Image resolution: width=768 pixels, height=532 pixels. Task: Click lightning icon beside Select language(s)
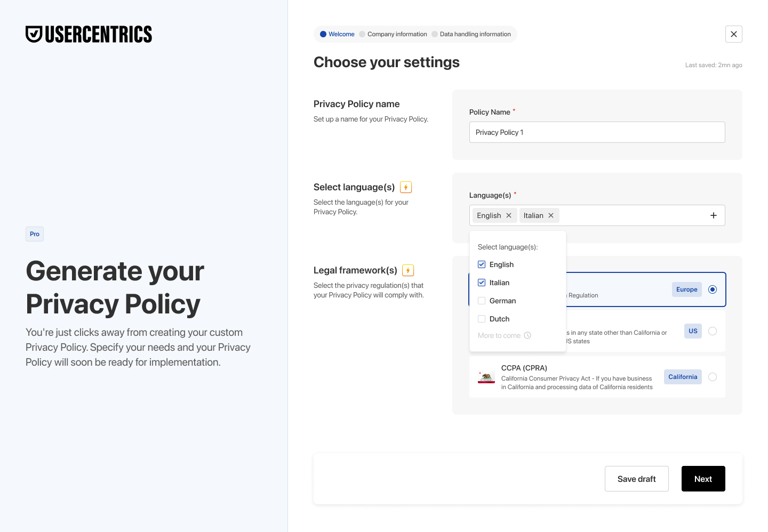pos(406,187)
